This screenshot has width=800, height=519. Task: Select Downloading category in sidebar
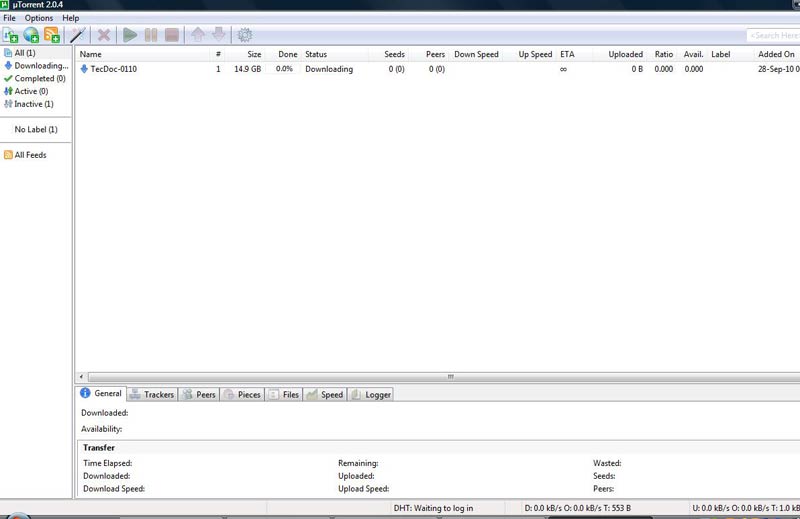pos(41,66)
